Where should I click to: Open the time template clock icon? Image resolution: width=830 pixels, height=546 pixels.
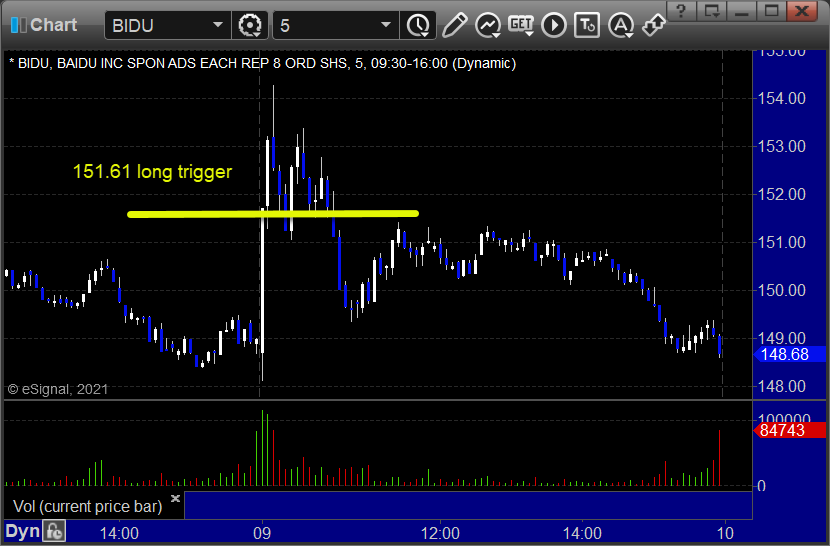418,25
